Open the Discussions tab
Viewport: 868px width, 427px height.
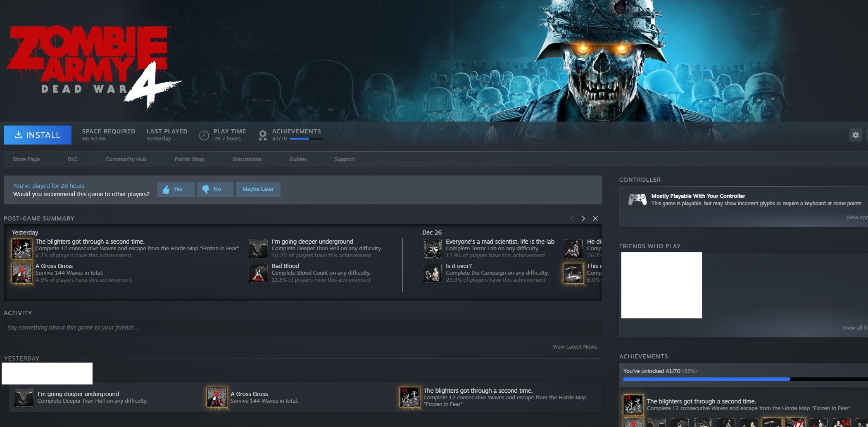coord(247,159)
